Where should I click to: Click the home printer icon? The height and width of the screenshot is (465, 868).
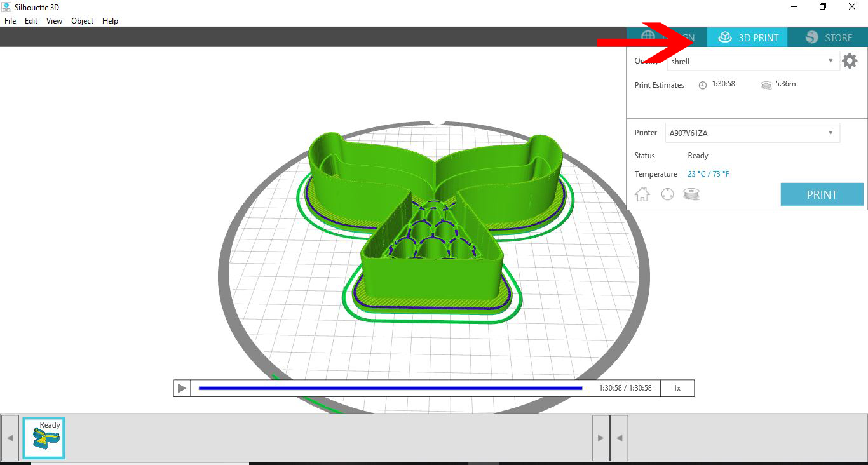(642, 194)
